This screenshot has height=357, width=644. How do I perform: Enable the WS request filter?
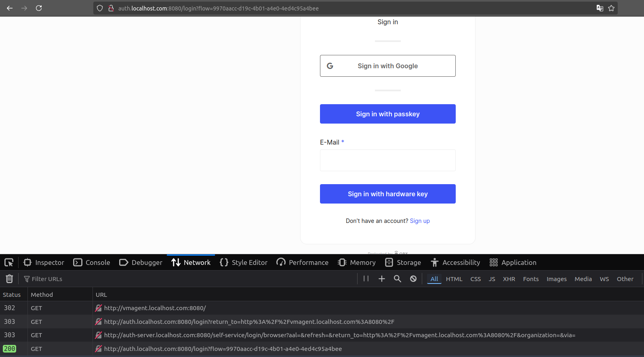coord(604,279)
